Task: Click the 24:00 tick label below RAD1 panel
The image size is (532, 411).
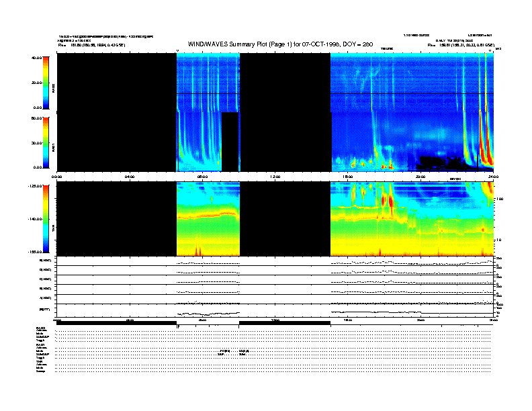Action: click(493, 177)
